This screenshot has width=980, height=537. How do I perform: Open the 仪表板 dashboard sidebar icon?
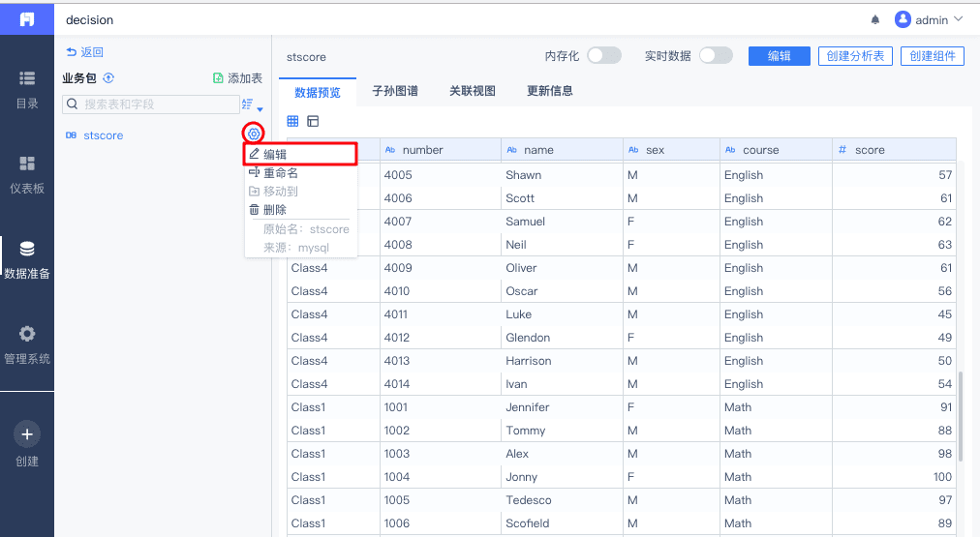pos(27,164)
